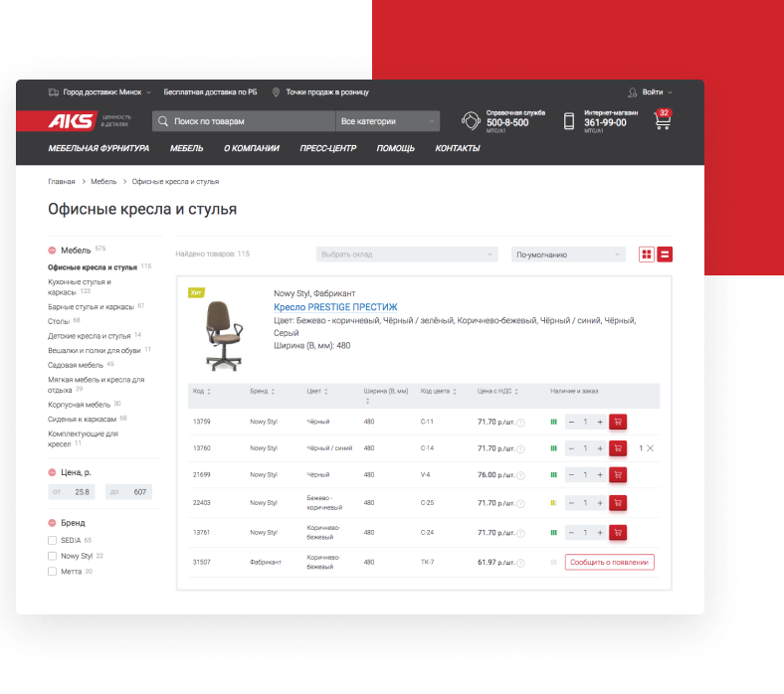The width and height of the screenshot is (784, 694).
Task: Click the mobile phone icon
Action: (568, 121)
